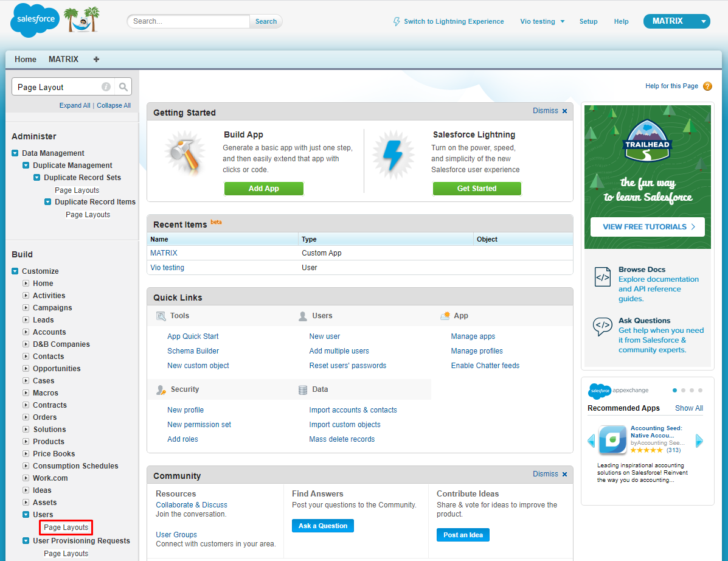Expand the Accounts tree node
The height and width of the screenshot is (561, 728).
pos(26,332)
